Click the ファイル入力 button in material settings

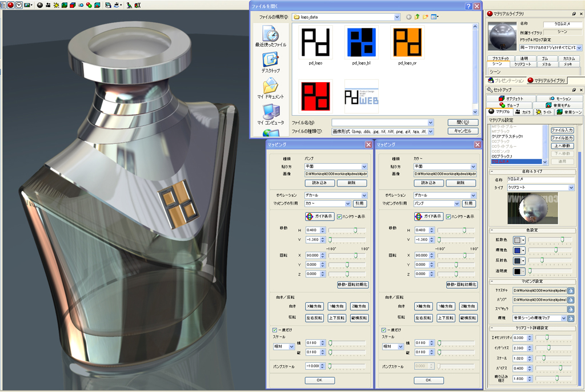click(562, 131)
